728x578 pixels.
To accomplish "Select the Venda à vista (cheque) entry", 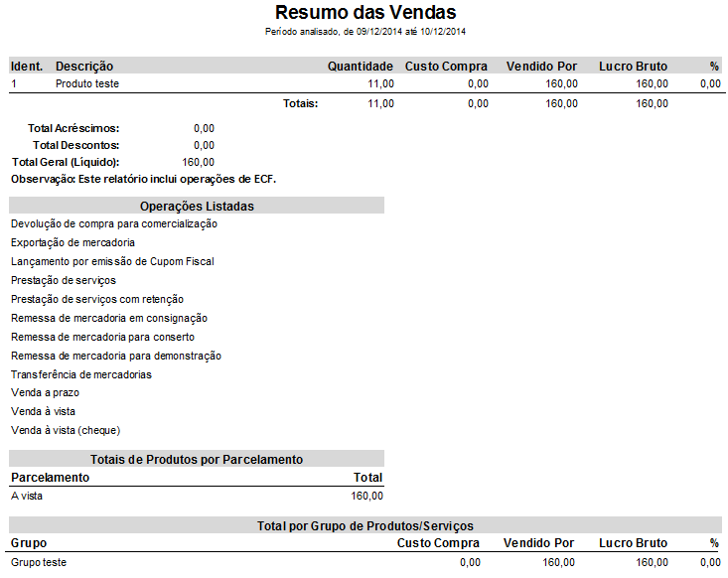I will pos(65,430).
